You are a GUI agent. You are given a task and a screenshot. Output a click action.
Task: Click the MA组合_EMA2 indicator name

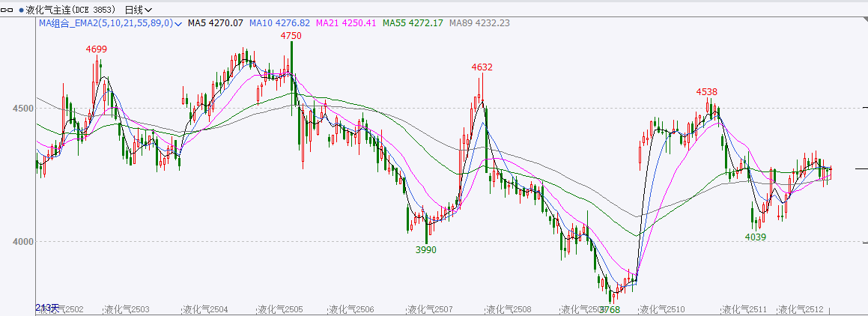[x=68, y=23]
